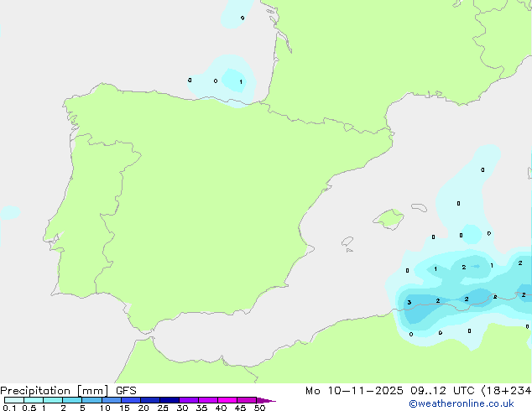Click the '20' legend scale label

pos(143,408)
